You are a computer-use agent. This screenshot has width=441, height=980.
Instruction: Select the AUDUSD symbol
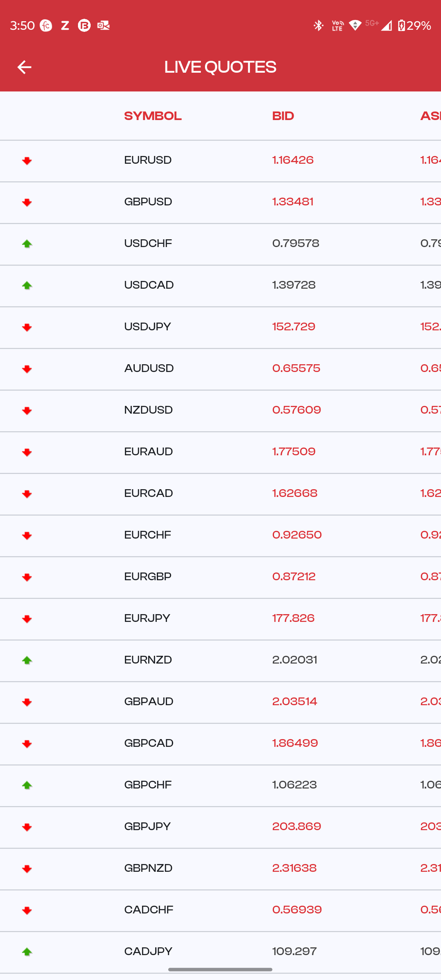[149, 368]
